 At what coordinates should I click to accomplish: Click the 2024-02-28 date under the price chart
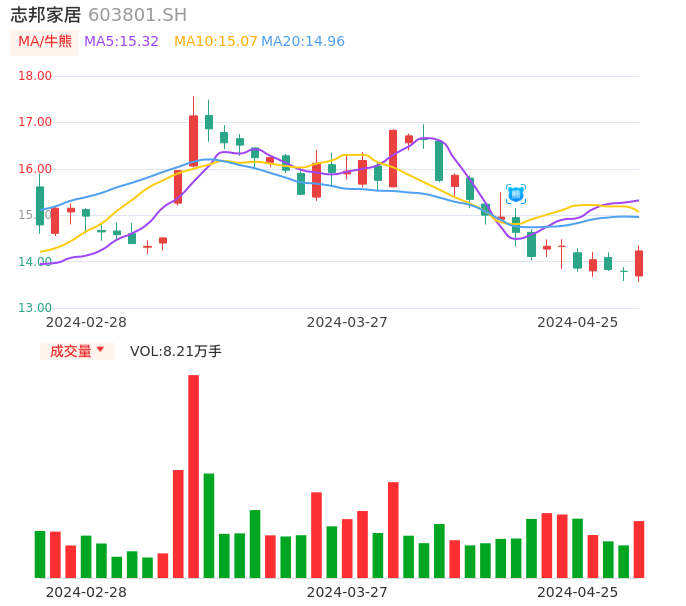[86, 322]
